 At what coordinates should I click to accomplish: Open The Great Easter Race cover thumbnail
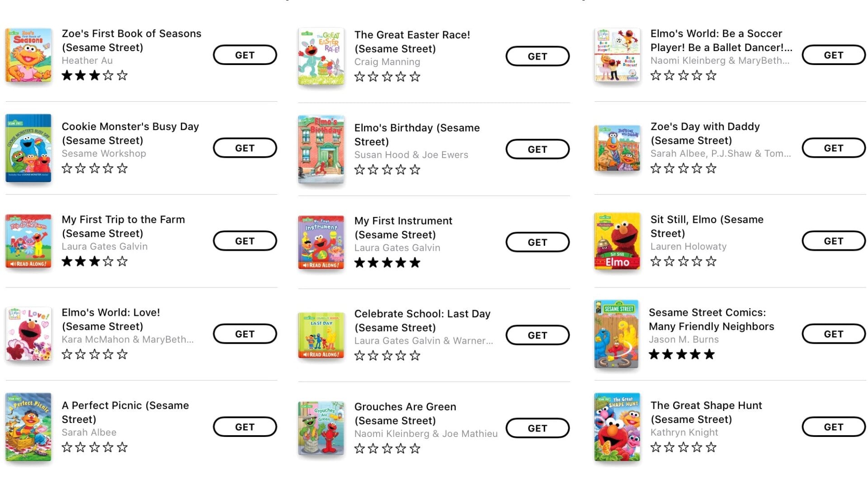[321, 56]
